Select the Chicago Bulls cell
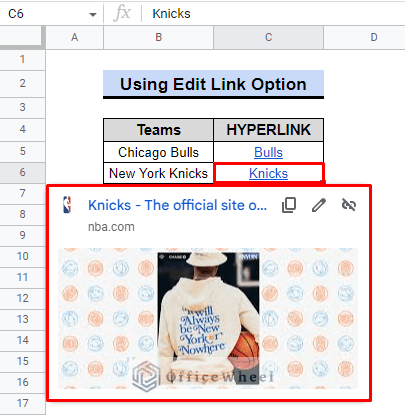This screenshot has height=415, width=405. pos(159,152)
